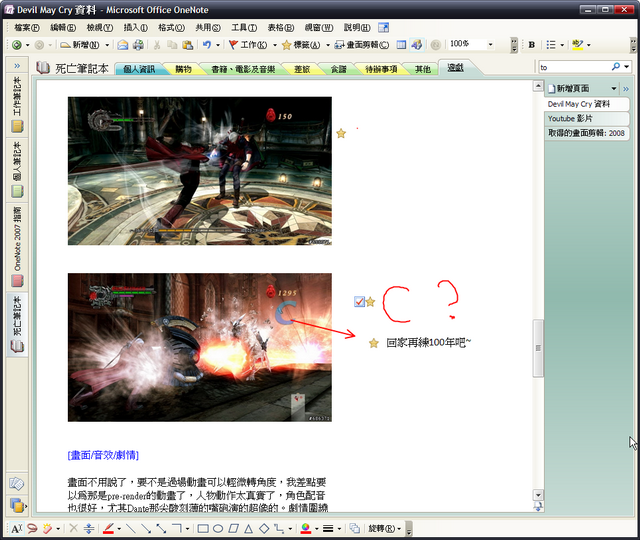Open the All Notebooks list icon

pyautogui.click(x=17, y=506)
